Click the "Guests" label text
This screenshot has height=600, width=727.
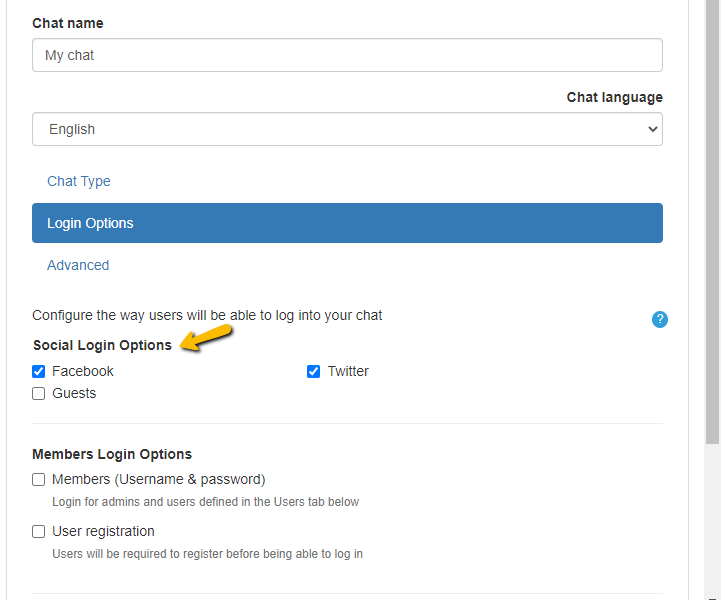pos(74,393)
